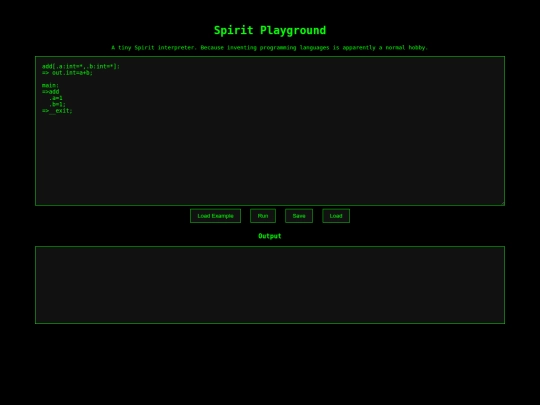Click the tagline about tiny Spirit interpreter
The height and width of the screenshot is (405, 540).
coord(270,48)
